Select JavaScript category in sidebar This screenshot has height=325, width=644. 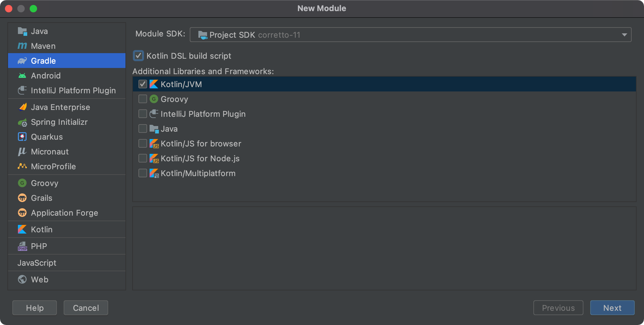point(37,263)
